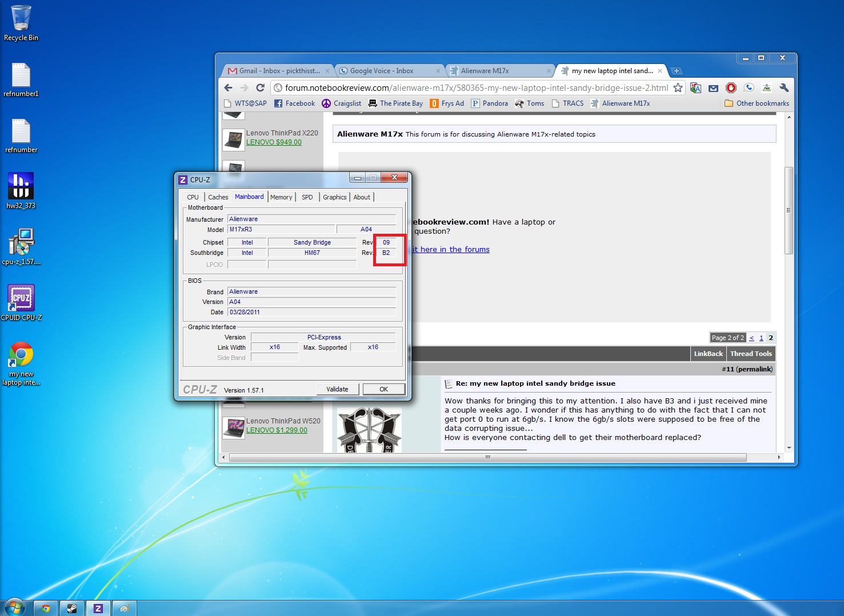Close the Gmail Inbox tab
This screenshot has width=844, height=616.
pyautogui.click(x=327, y=71)
